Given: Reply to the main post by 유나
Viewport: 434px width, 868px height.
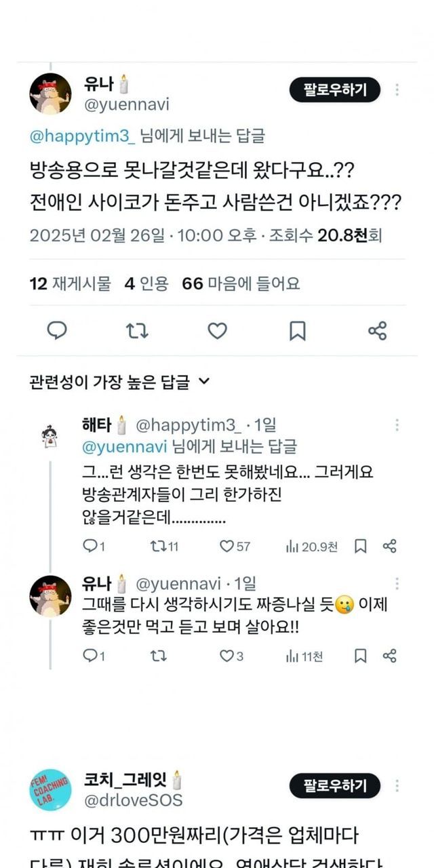Looking at the screenshot, I should [x=56, y=330].
